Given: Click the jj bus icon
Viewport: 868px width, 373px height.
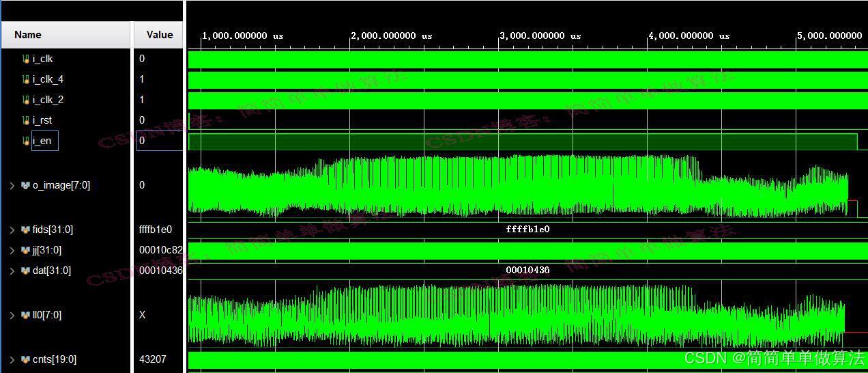Looking at the screenshot, I should click(26, 250).
